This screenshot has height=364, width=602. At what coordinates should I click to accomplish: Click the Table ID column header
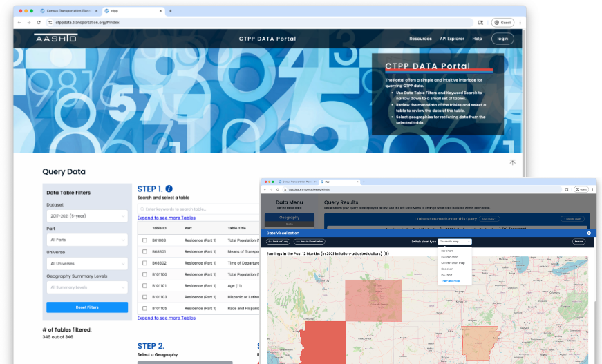(x=160, y=228)
